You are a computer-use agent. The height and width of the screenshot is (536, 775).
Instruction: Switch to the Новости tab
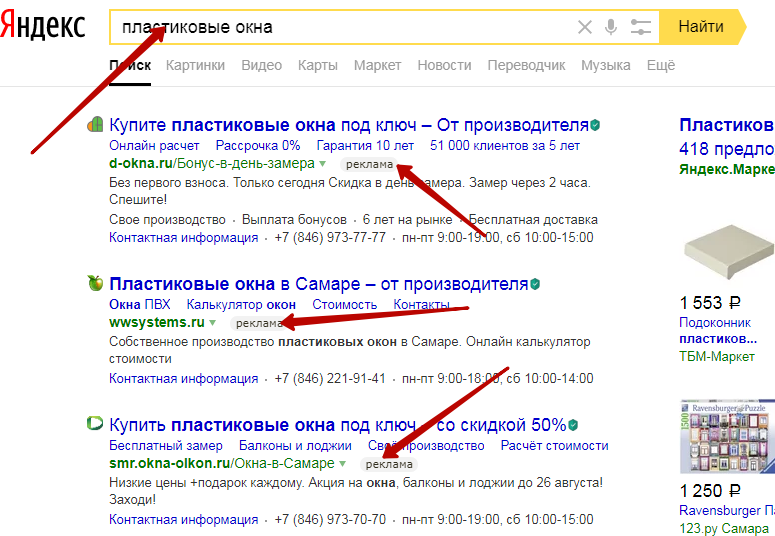(444, 65)
